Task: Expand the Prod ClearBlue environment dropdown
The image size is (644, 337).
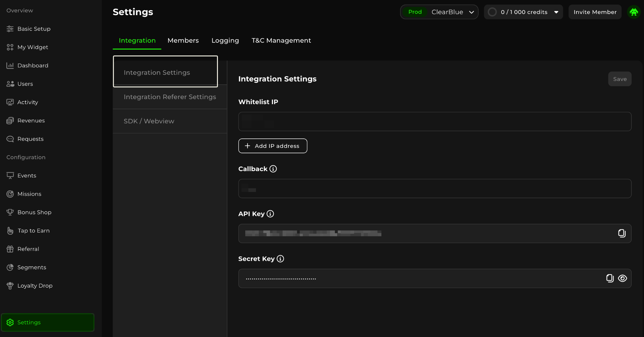Action: [x=439, y=12]
